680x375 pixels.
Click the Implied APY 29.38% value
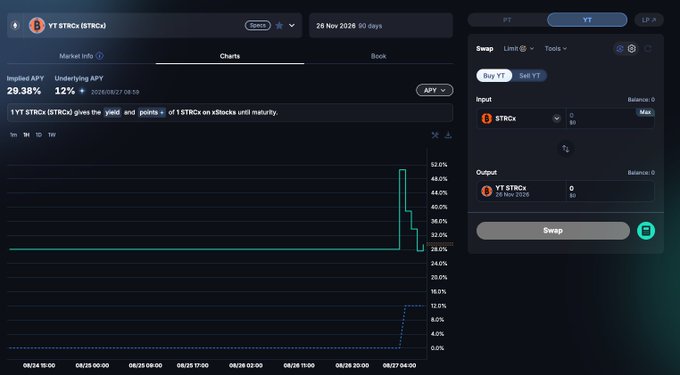coord(24,91)
